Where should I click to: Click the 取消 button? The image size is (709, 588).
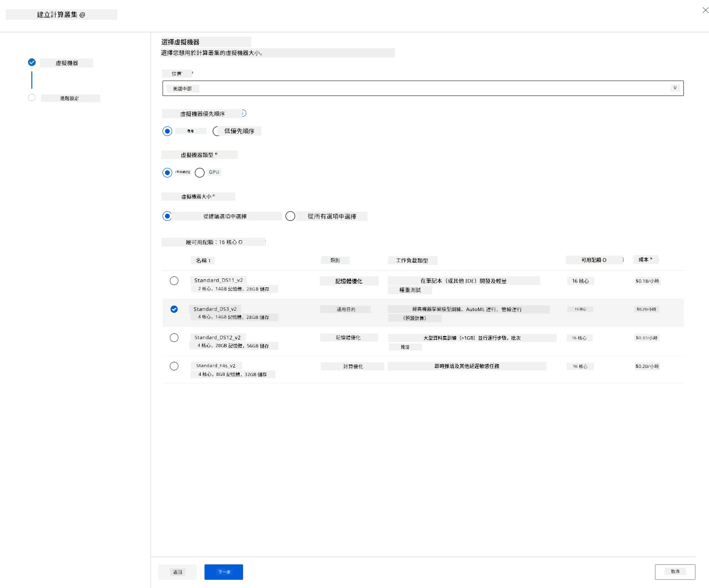675,572
